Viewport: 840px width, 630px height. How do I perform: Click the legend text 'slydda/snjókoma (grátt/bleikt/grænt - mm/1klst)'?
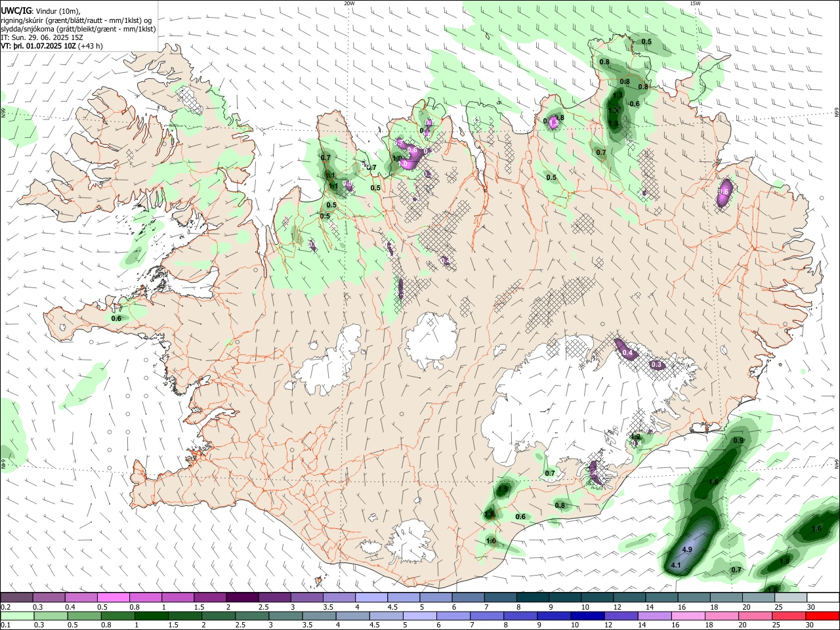click(78, 29)
